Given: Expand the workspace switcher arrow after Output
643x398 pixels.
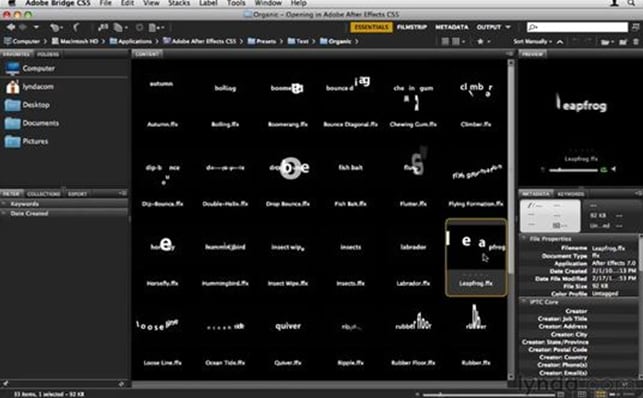Looking at the screenshot, I should (x=508, y=27).
